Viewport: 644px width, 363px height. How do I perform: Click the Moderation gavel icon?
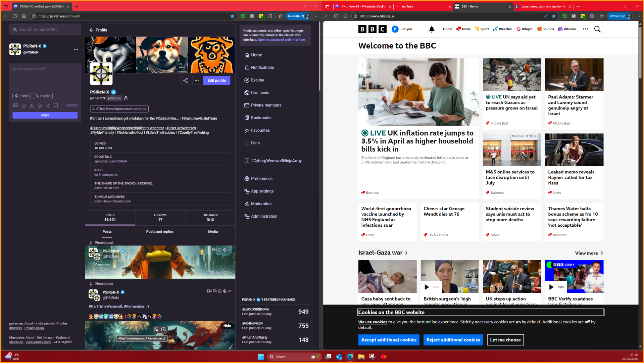pos(247,204)
